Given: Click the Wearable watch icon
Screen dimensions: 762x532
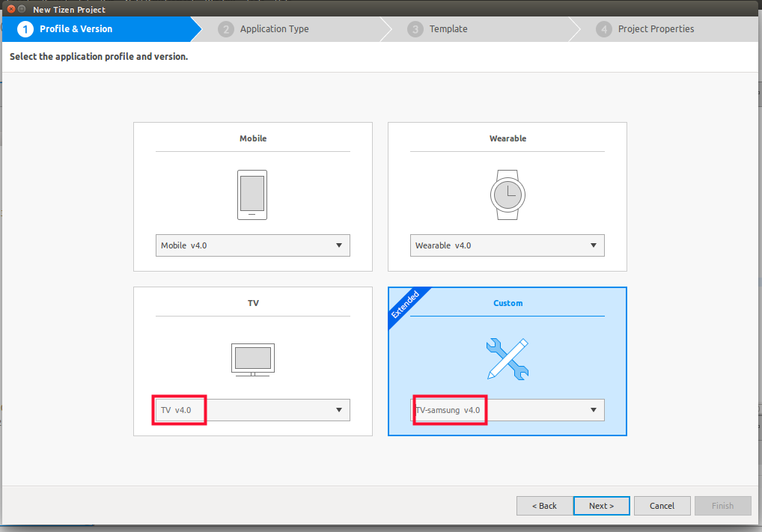Looking at the screenshot, I should tap(507, 195).
